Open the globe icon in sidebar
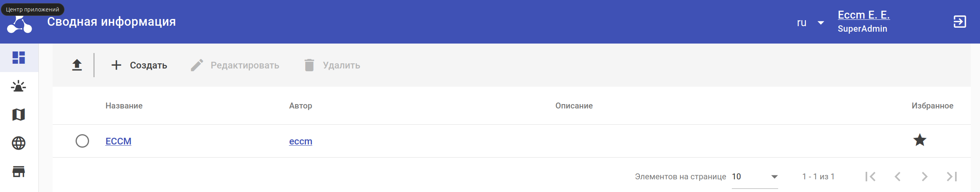The image size is (980, 192). [x=19, y=143]
